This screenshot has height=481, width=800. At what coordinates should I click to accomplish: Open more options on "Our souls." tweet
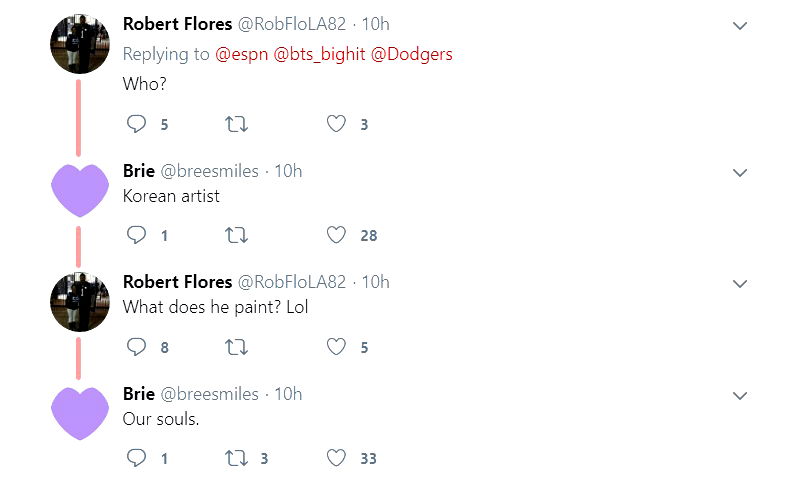[x=740, y=396]
